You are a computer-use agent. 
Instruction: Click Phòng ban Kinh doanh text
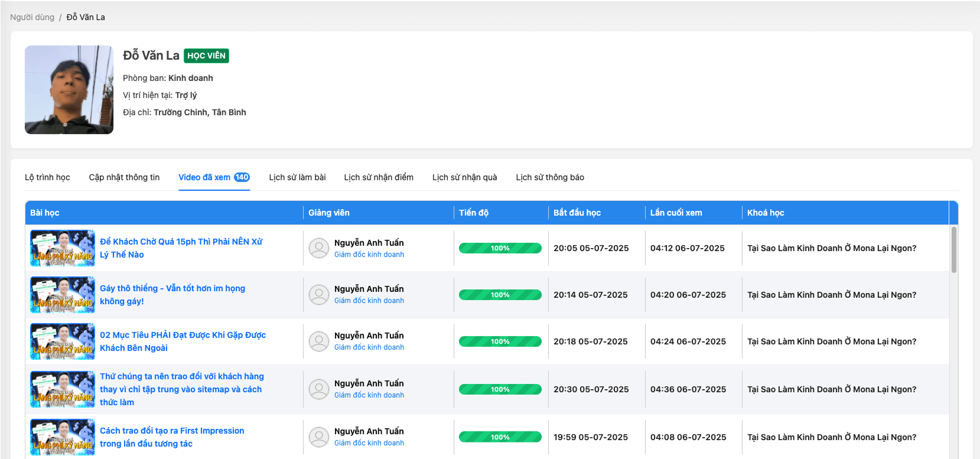(x=168, y=78)
